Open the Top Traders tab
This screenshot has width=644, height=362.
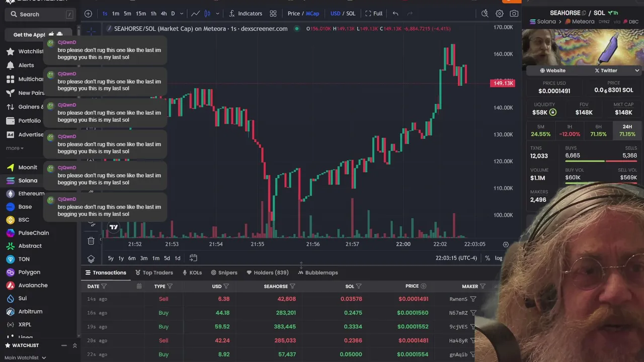pyautogui.click(x=154, y=273)
